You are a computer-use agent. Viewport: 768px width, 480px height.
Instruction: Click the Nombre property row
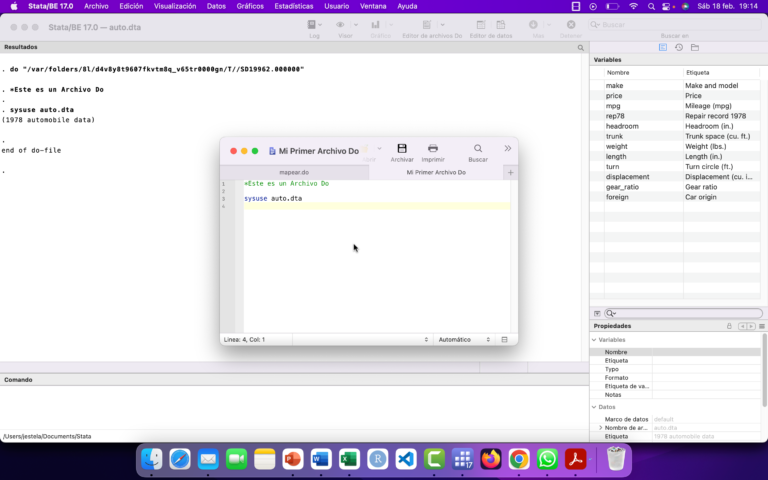[675, 352]
